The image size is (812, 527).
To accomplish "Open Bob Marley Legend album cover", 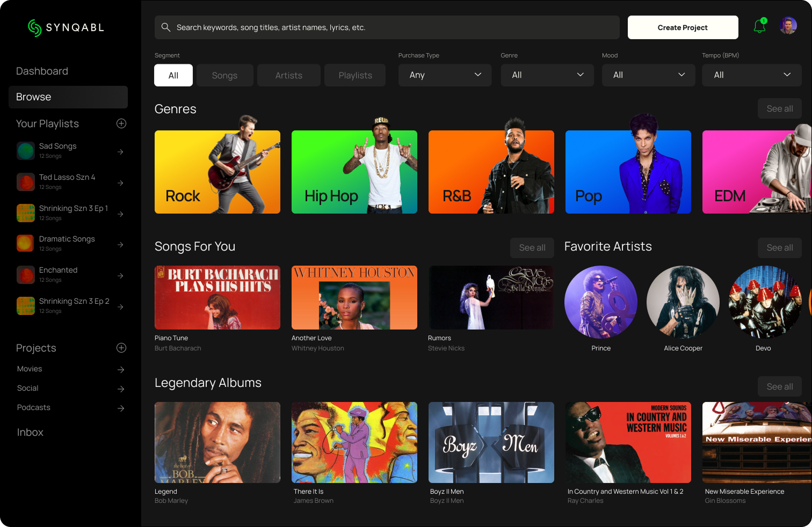I will pyautogui.click(x=218, y=442).
